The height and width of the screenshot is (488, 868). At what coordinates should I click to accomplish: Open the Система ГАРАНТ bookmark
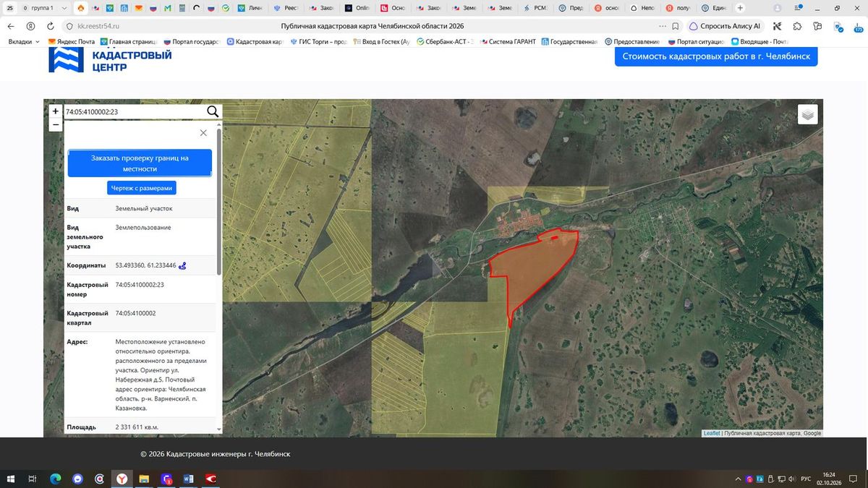click(507, 42)
